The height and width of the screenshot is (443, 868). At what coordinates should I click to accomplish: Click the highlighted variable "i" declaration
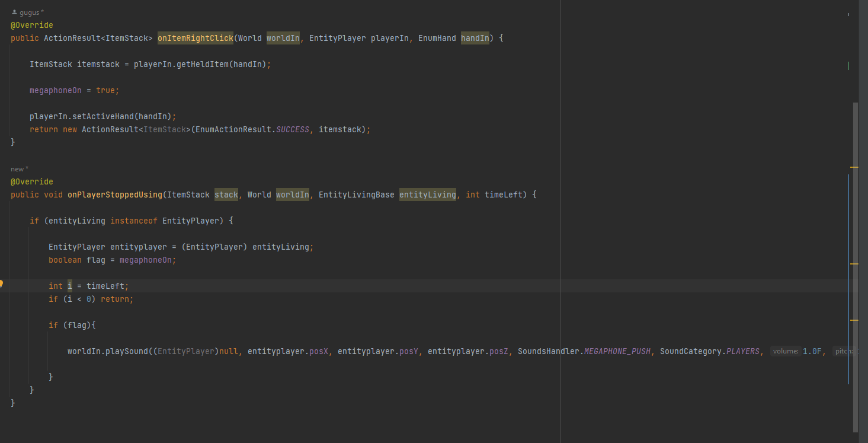(x=69, y=286)
